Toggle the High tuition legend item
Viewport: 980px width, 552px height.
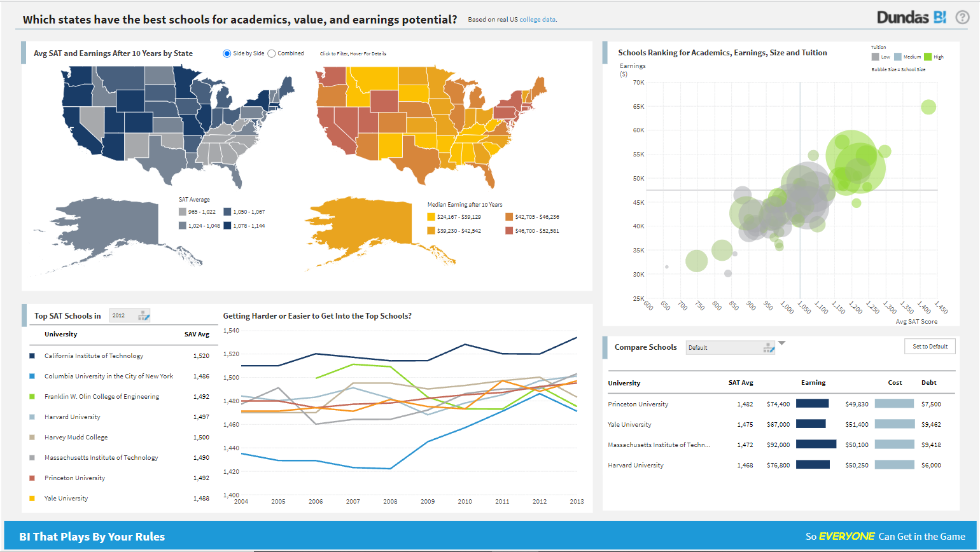(x=934, y=57)
